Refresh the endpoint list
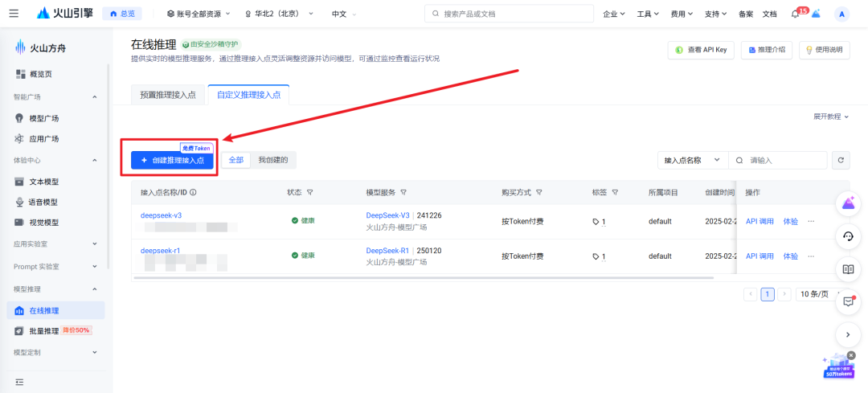Screen dimensions: 868x393 coord(841,161)
